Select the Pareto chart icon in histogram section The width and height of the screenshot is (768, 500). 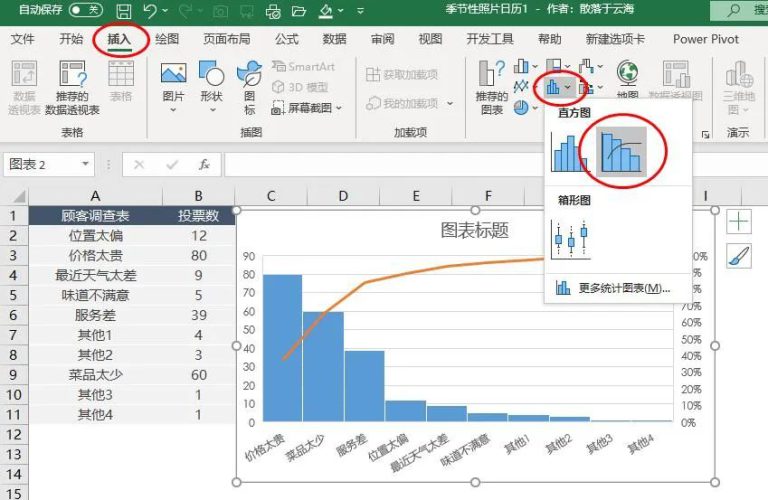tap(621, 152)
